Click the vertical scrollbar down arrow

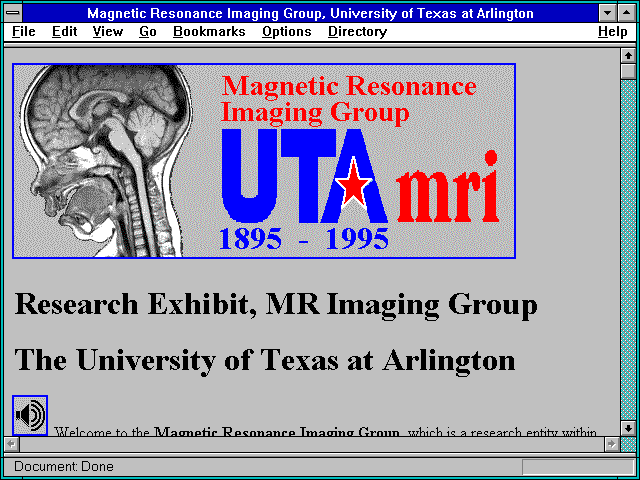pyautogui.click(x=628, y=428)
